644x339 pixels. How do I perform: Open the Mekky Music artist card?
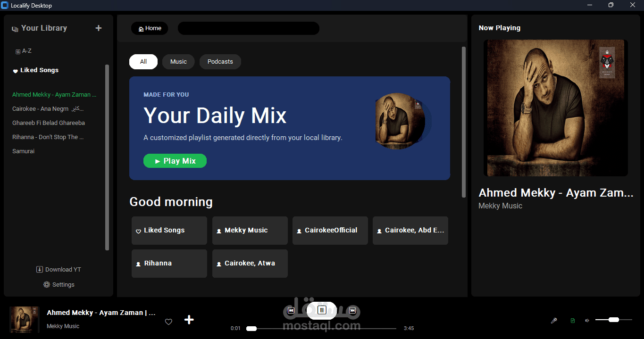[250, 231]
